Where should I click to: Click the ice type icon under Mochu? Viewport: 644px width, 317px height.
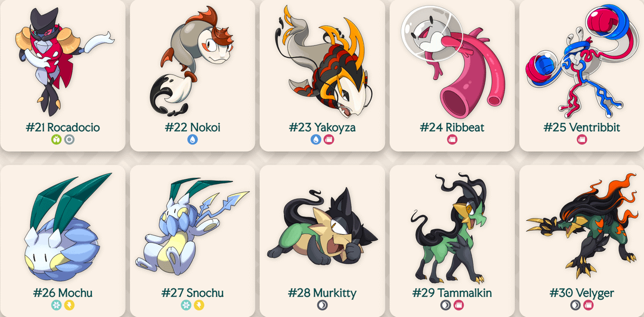click(x=56, y=305)
